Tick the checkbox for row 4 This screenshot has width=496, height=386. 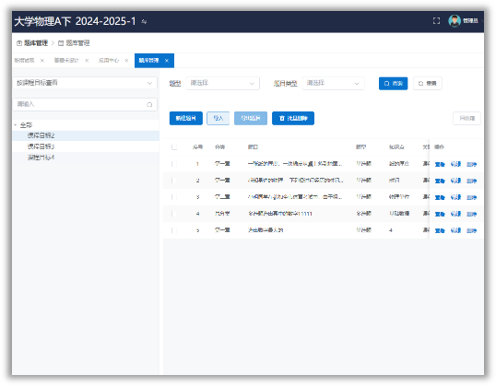[x=174, y=214]
